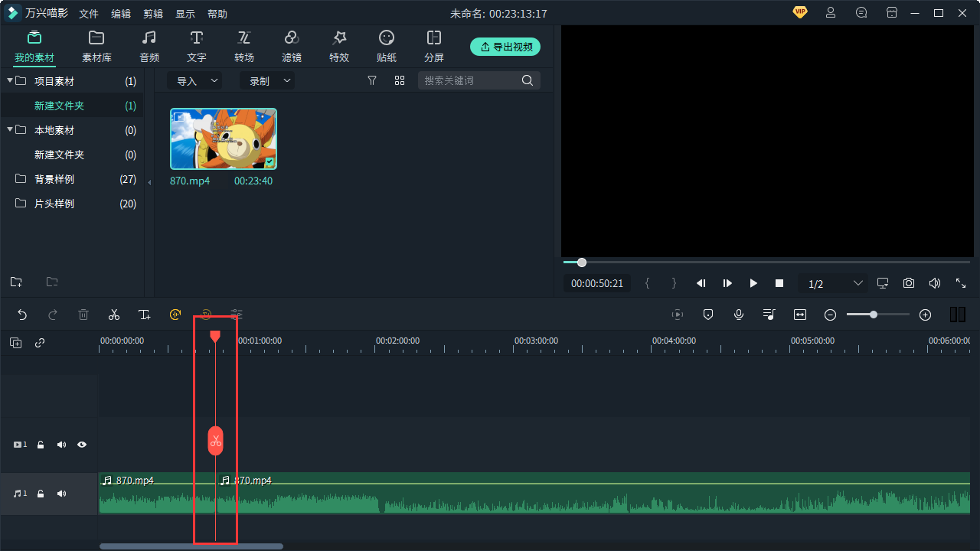Viewport: 980px width, 551px height.
Task: Open the 剪辑 menu
Action: point(153,14)
